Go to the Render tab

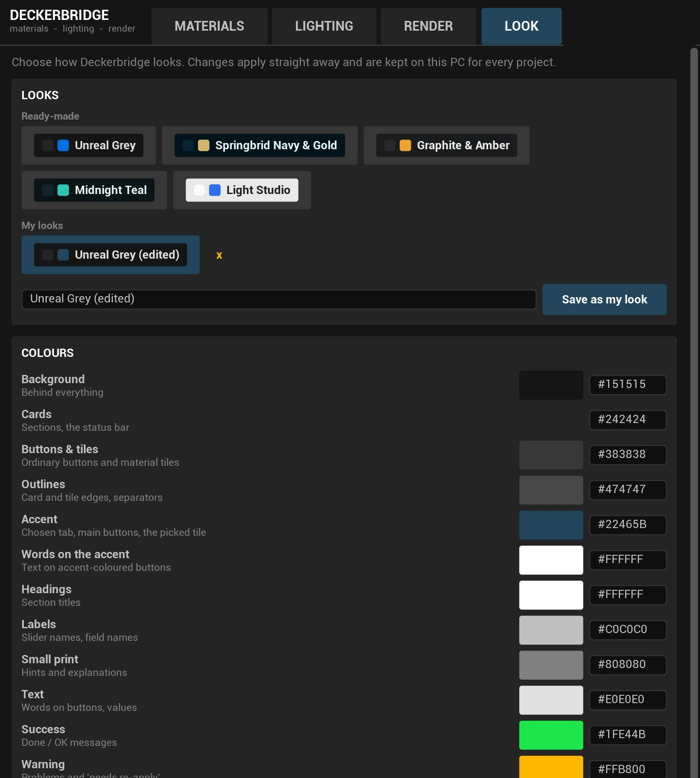click(x=428, y=26)
